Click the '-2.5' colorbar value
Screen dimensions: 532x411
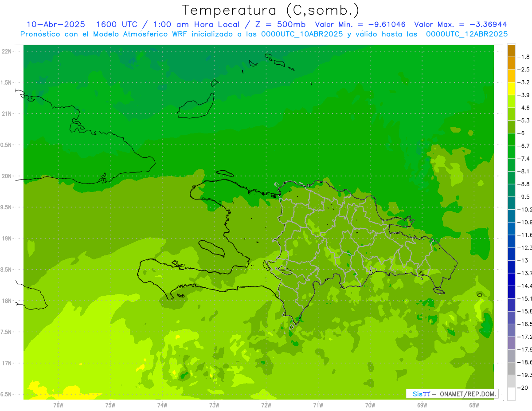(x=524, y=70)
